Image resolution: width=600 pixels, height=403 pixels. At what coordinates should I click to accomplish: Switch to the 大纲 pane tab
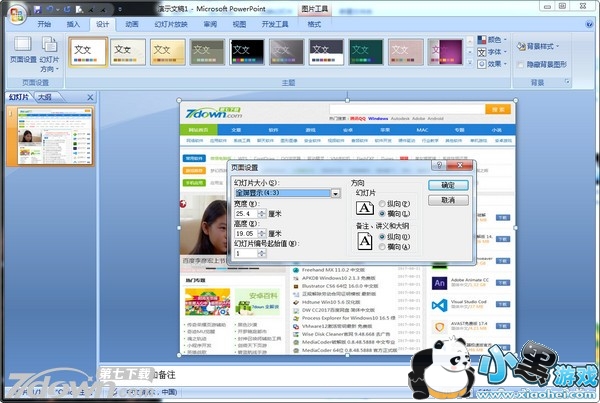(x=45, y=97)
